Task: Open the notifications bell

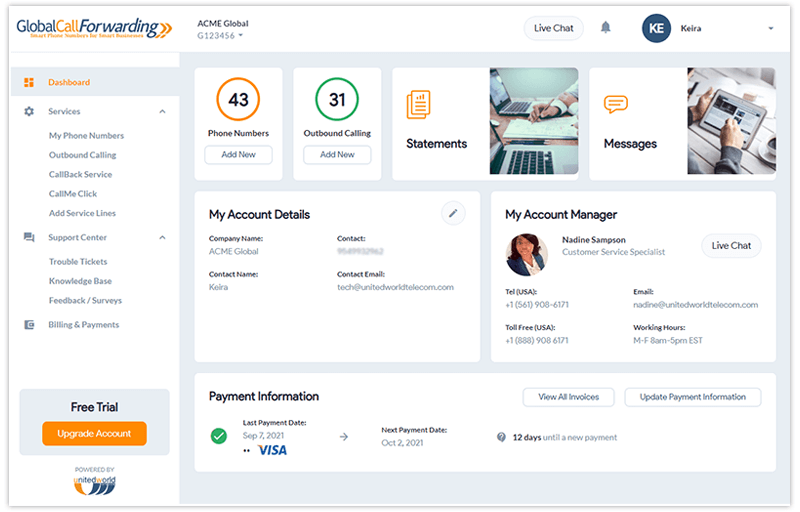Action: 606,28
